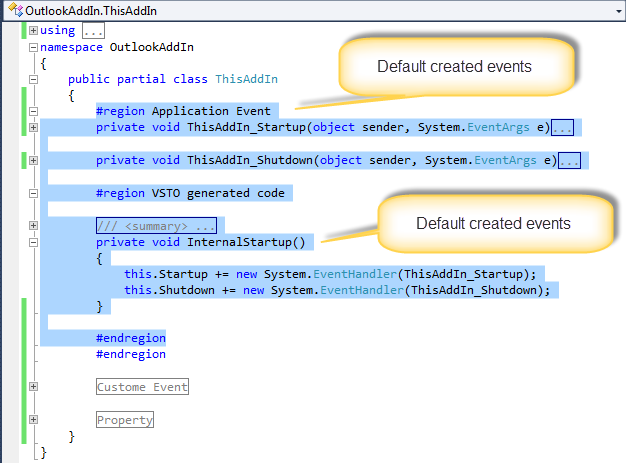Collapse the InternalStartup method
Image resolution: width=626 pixels, height=463 pixels.
tap(34, 243)
